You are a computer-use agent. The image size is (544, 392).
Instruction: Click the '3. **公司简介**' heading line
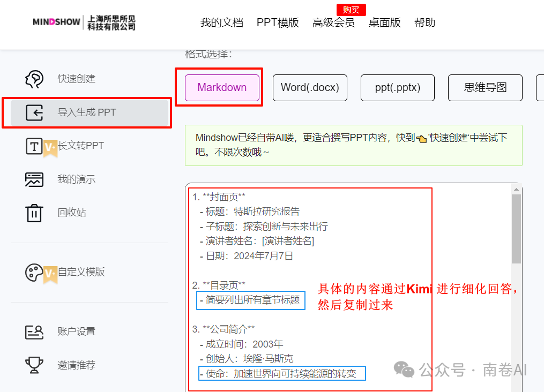(x=223, y=329)
